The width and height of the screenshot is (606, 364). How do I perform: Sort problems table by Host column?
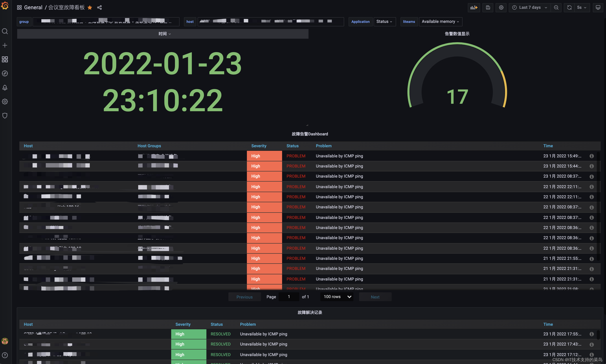[x=28, y=146]
